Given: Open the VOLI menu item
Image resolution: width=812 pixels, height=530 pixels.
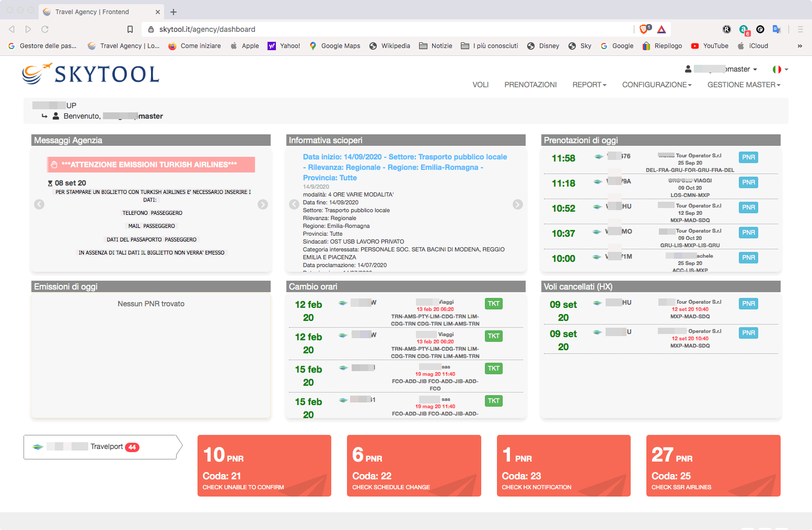Looking at the screenshot, I should tap(480, 85).
